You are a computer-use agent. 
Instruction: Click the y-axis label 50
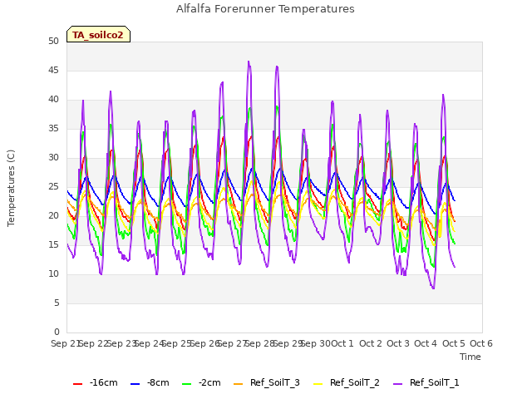point(53,42)
